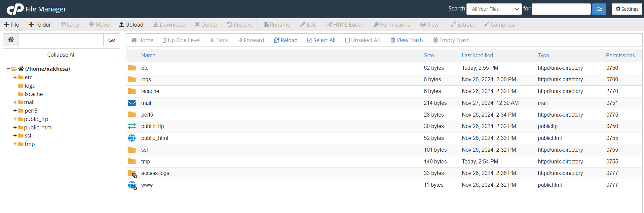Screen dimensions: 644x213
Task: Click the ssl folder icon in list
Action: coord(132,150)
